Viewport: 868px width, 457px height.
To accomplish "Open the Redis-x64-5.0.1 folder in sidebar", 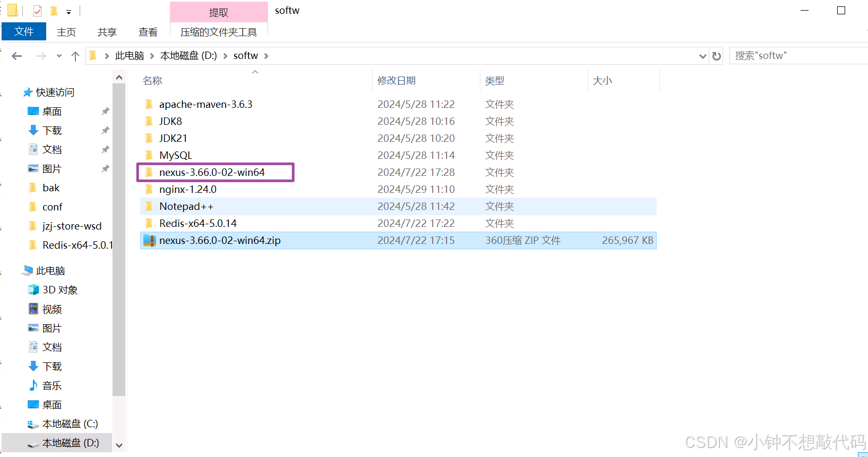I will click(x=78, y=246).
